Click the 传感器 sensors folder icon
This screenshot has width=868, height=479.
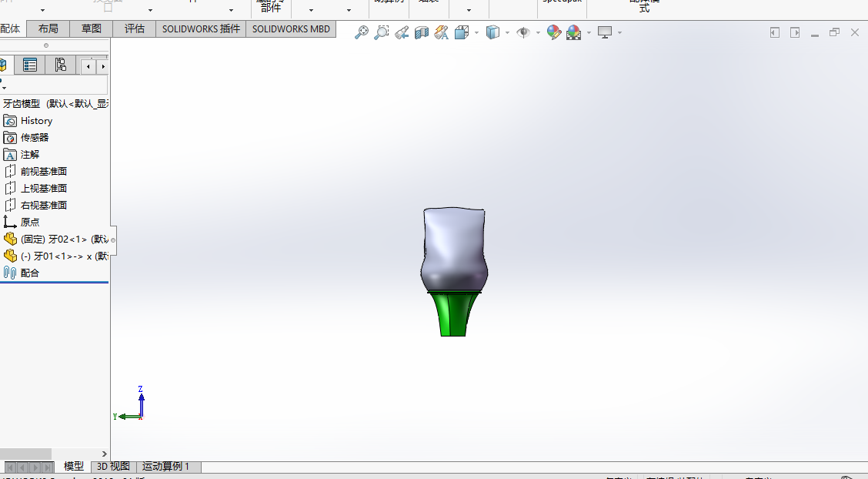pyautogui.click(x=10, y=137)
